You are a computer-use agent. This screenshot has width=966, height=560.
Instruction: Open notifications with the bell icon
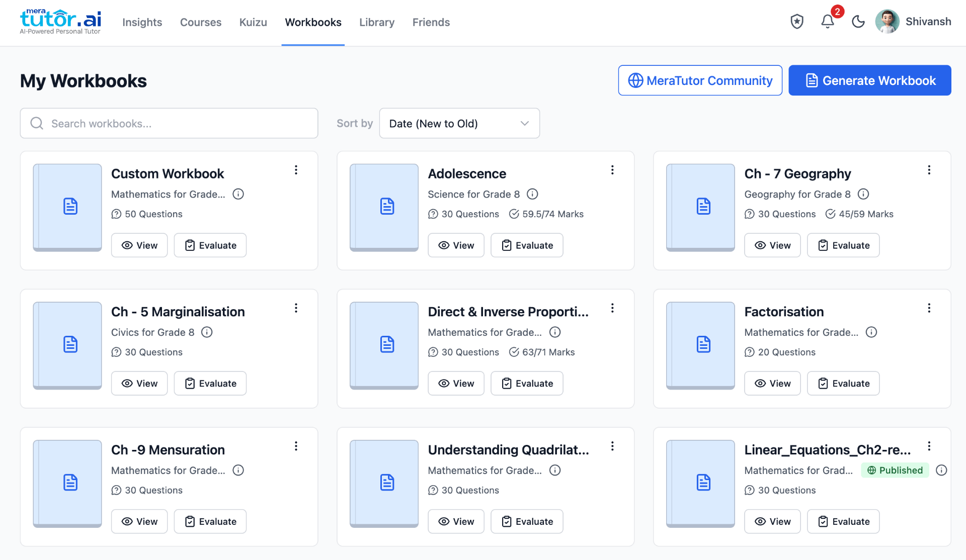pos(827,22)
